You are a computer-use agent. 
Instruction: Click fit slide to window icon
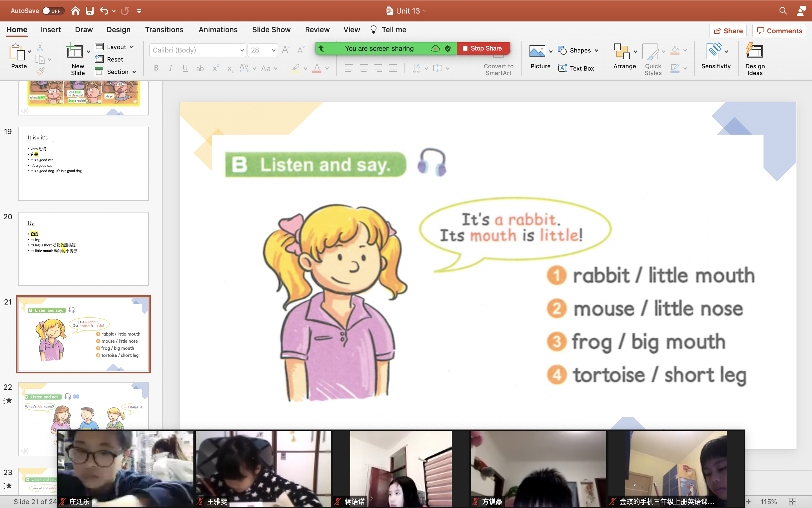(x=793, y=502)
